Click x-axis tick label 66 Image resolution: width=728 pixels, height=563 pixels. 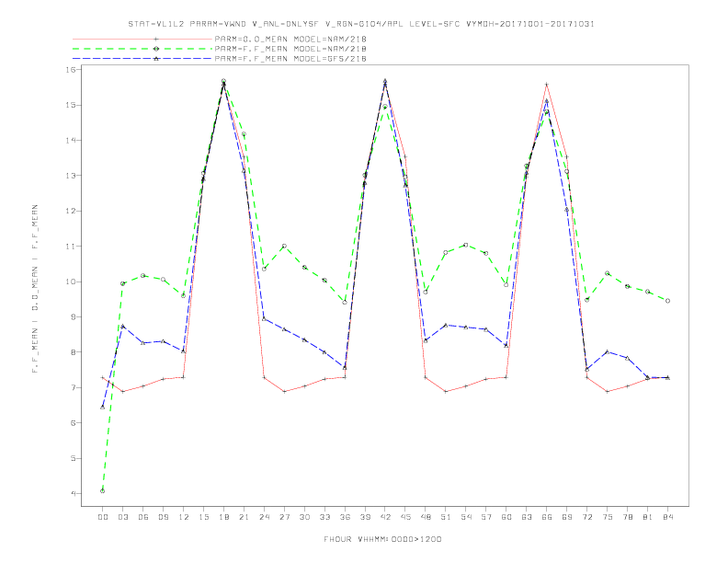(x=547, y=517)
